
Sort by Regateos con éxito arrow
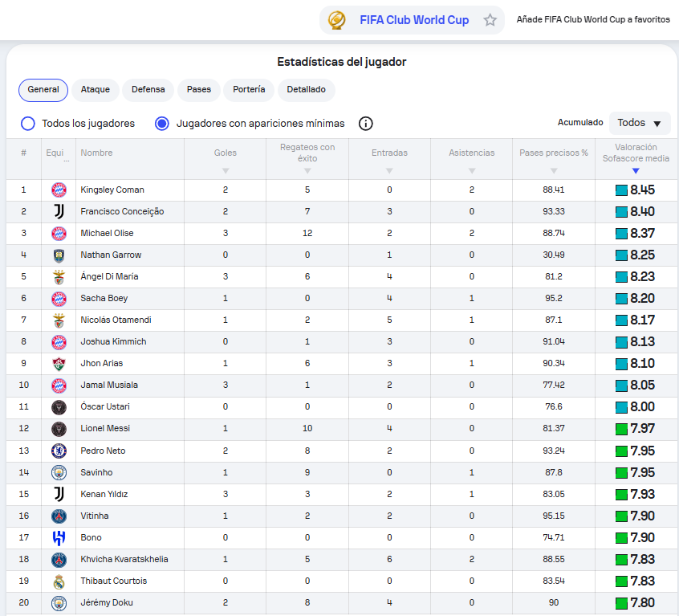(307, 171)
